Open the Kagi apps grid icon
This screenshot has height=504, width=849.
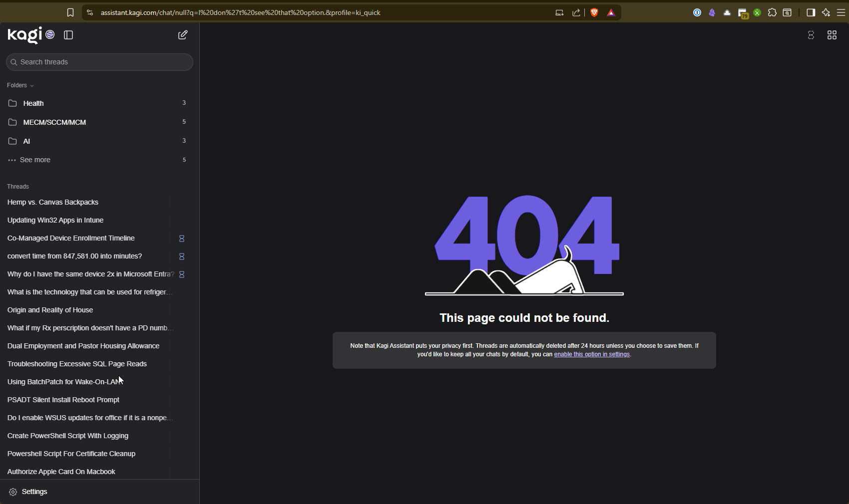click(832, 35)
